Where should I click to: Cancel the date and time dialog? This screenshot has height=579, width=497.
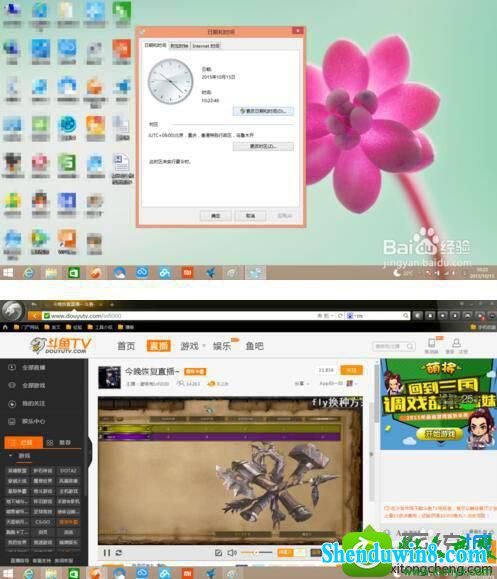[x=250, y=216]
